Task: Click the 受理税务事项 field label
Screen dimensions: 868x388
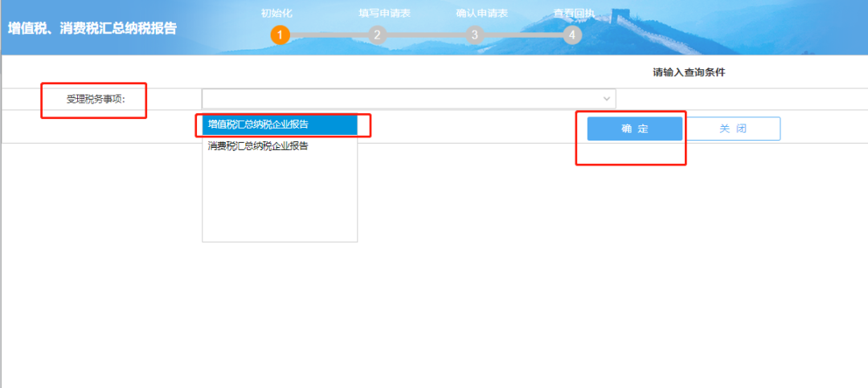Action: 96,100
